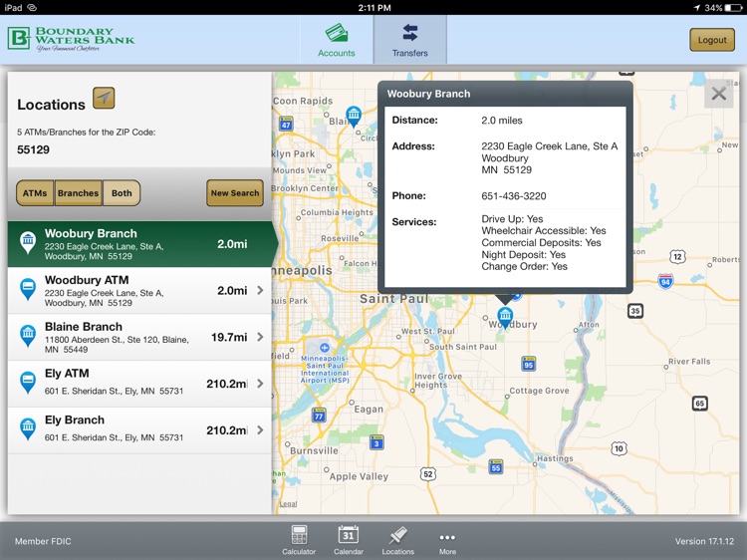
Task: Call phone number 651-436-3220
Action: tap(514, 196)
